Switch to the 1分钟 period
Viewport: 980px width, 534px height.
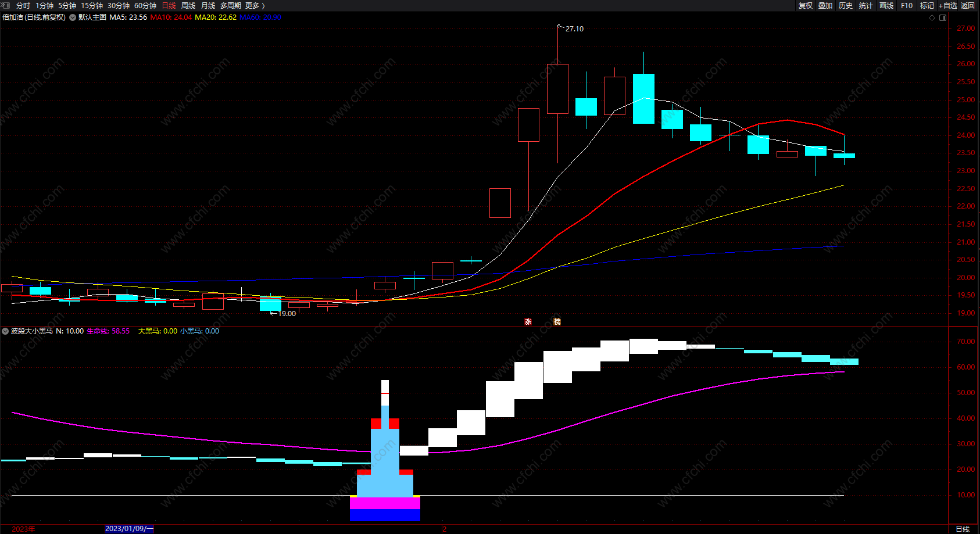pyautogui.click(x=44, y=6)
